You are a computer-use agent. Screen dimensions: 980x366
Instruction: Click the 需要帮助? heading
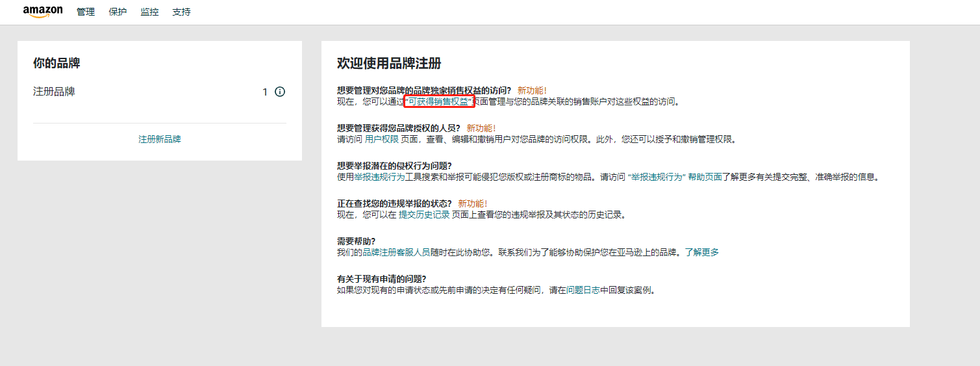pyautogui.click(x=357, y=241)
